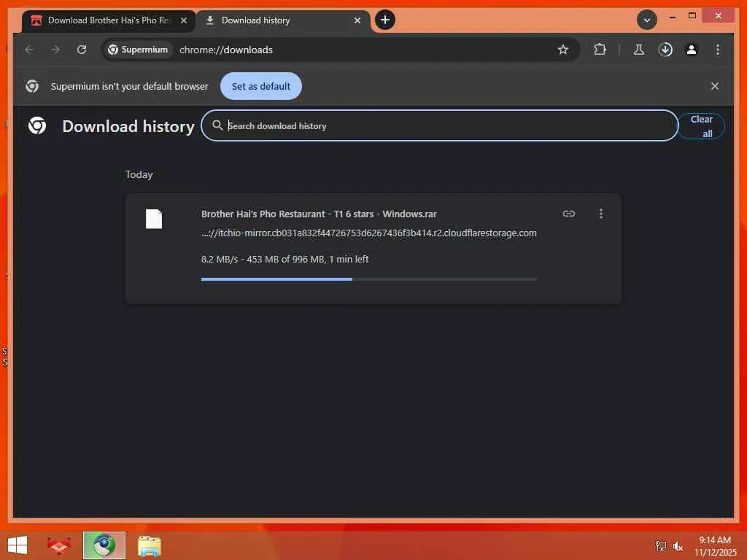Minimize the browser window

pyautogui.click(x=672, y=16)
